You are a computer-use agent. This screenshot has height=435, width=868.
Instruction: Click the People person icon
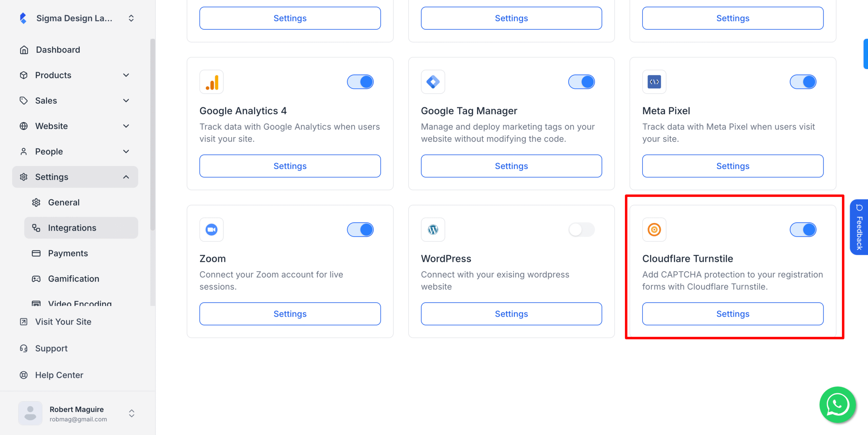coord(24,151)
